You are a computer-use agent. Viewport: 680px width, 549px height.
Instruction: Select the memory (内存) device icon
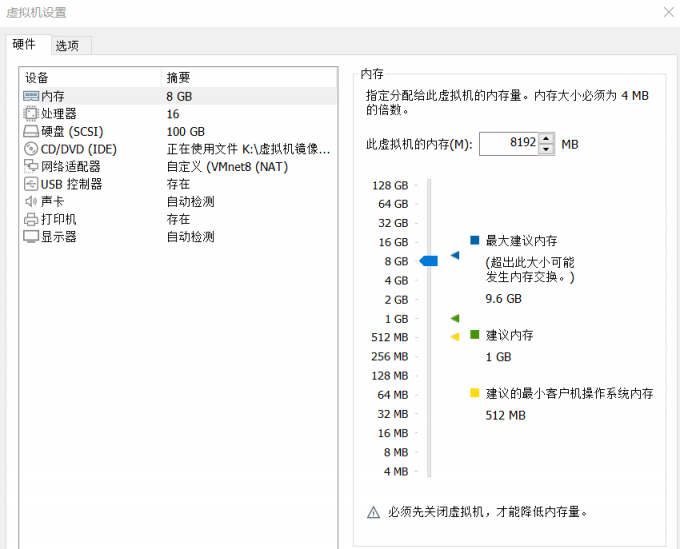tap(30, 96)
